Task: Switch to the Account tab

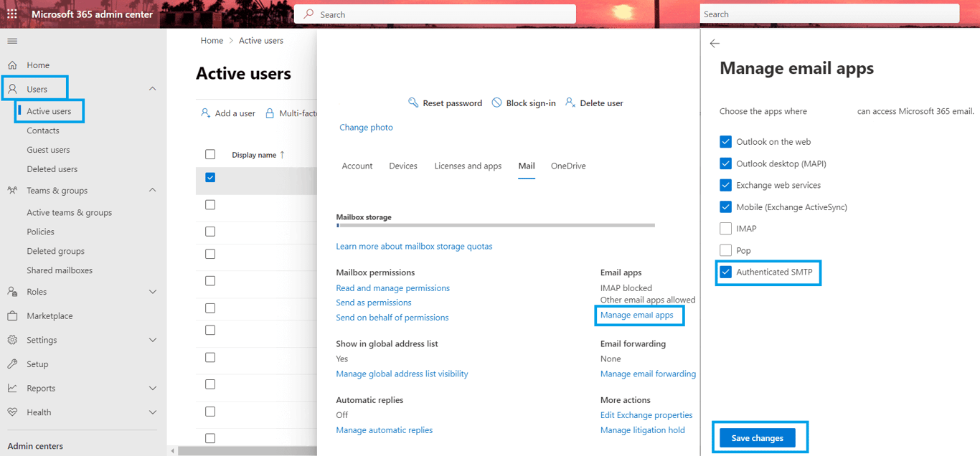Action: point(357,166)
